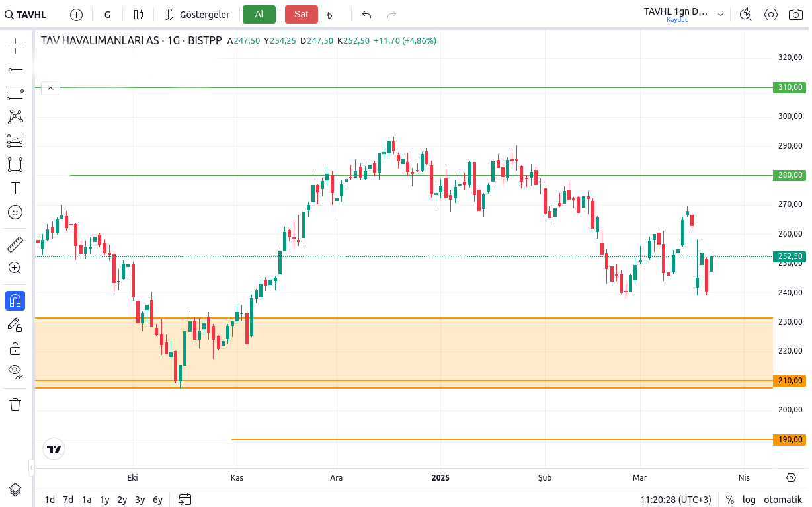Click the TradingView logo badge
Image resolution: width=812 pixels, height=507 pixels.
(54, 449)
